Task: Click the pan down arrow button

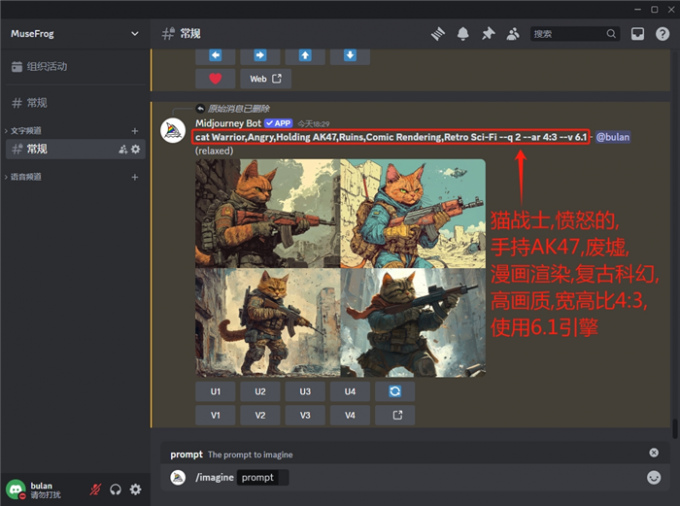Action: [x=350, y=55]
